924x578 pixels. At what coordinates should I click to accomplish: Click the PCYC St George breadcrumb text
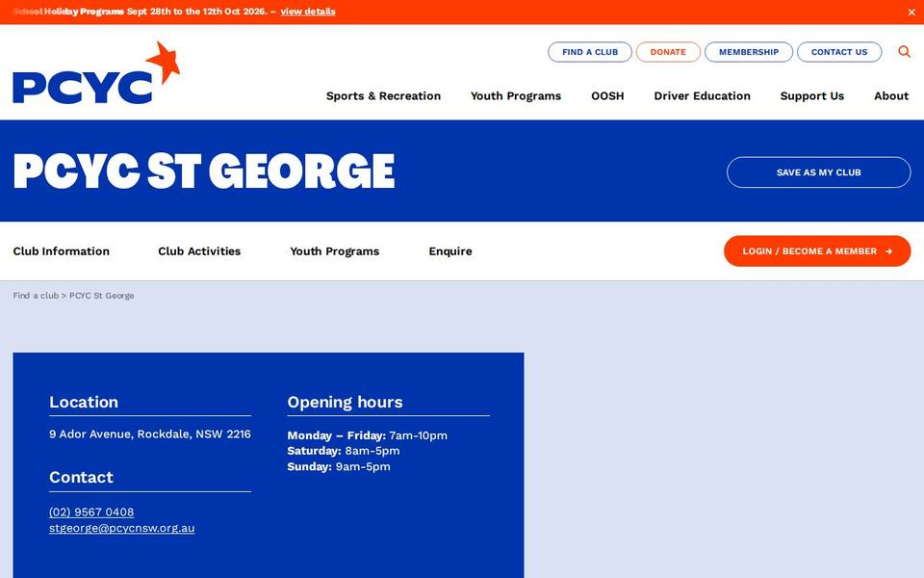[102, 296]
